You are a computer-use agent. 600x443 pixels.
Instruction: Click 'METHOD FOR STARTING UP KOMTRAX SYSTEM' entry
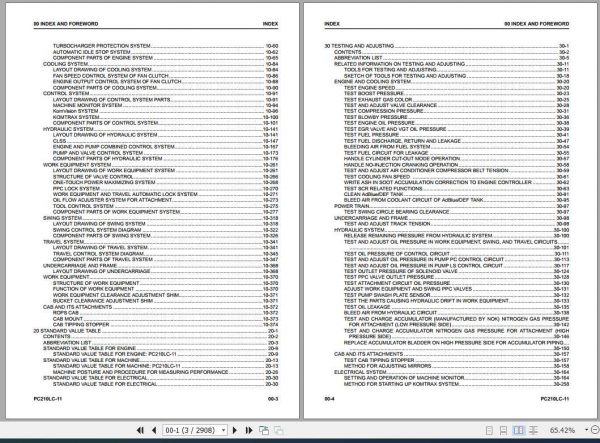401,384
